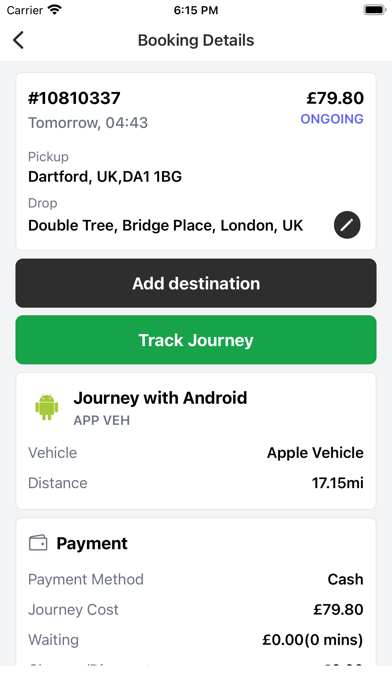Tap the pickup address Dartford, UK,DA1 1BG
The height and width of the screenshot is (696, 392).
[105, 177]
